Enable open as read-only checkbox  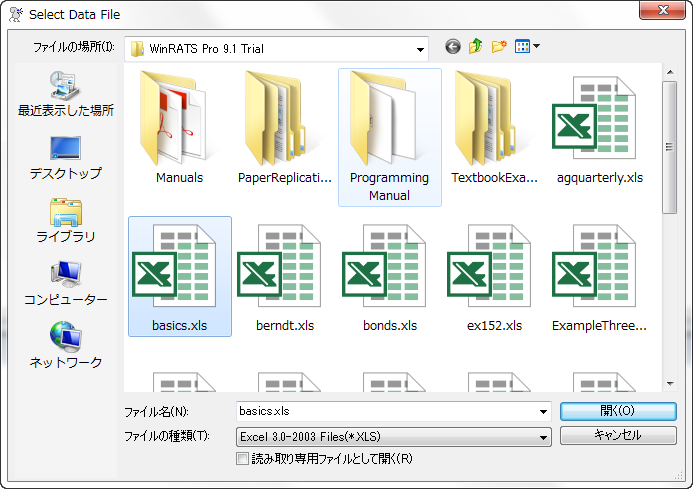click(242, 459)
